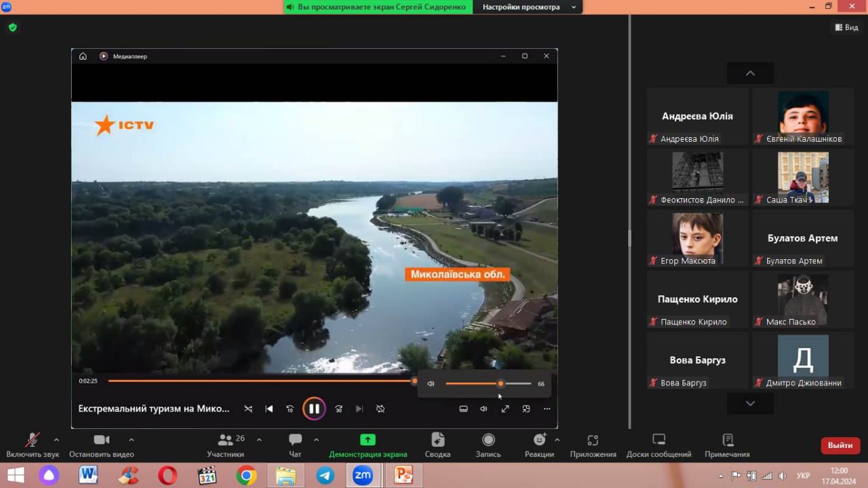This screenshot has width=868, height=488.
Task: Click the green encryption shield icon
Action: (12, 28)
